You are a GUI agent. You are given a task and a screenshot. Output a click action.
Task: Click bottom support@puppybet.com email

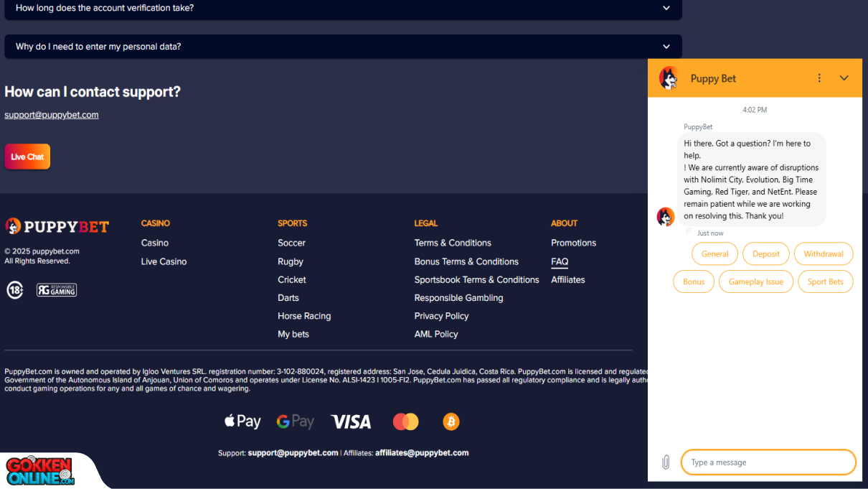point(293,453)
